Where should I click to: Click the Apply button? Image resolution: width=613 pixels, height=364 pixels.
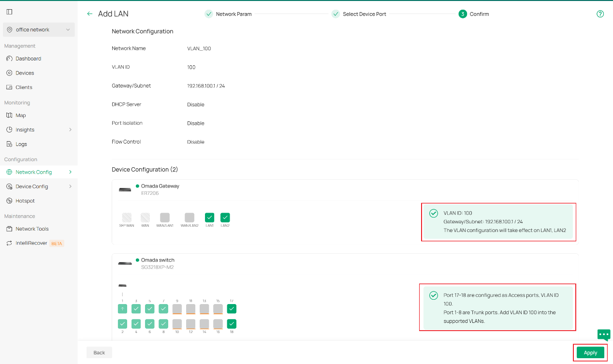coord(590,352)
